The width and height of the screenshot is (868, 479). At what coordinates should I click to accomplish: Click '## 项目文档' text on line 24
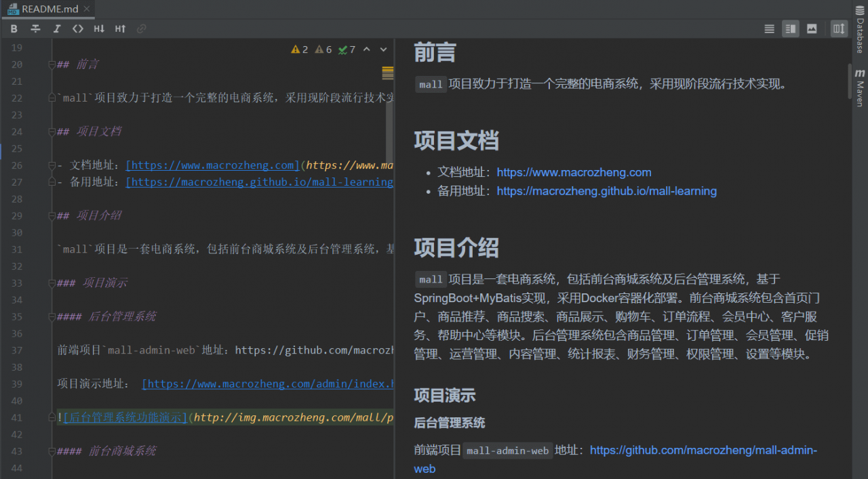pyautogui.click(x=90, y=131)
